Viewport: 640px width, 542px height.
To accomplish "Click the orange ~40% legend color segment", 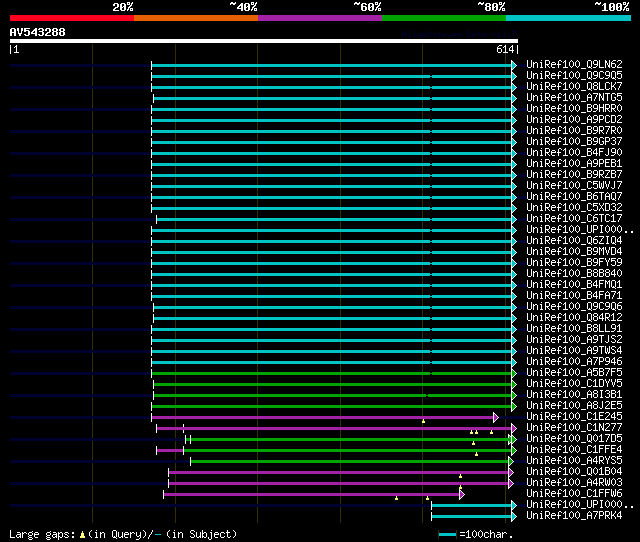I will coord(196,18).
